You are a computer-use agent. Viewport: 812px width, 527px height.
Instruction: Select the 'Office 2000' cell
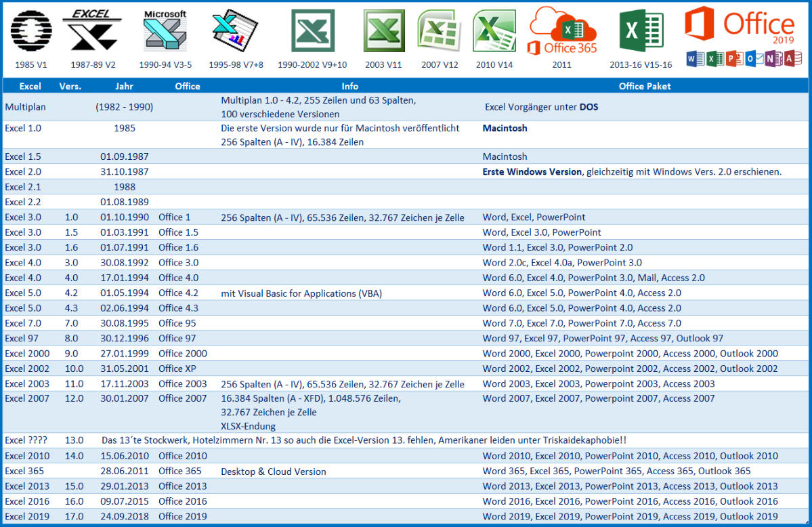coord(183,354)
